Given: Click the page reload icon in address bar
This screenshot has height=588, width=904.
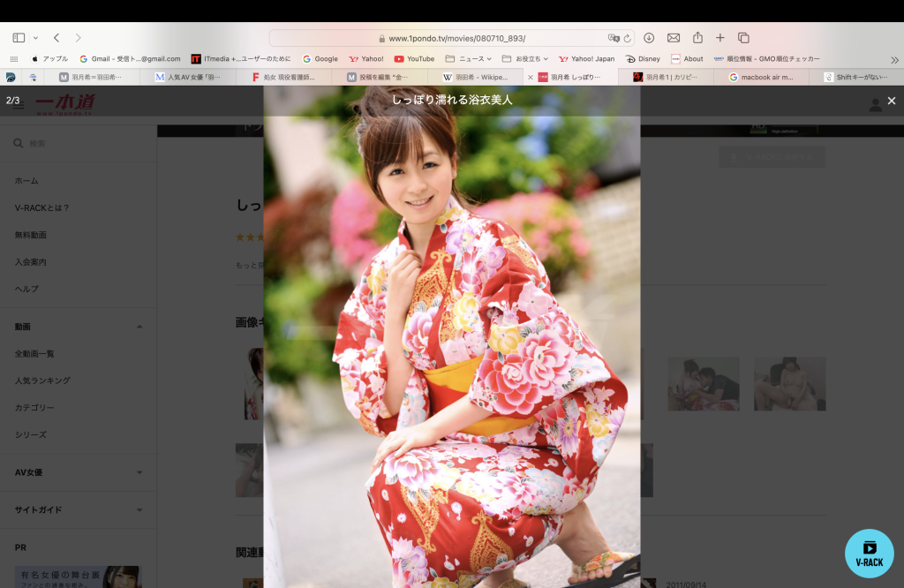Looking at the screenshot, I should coord(628,39).
